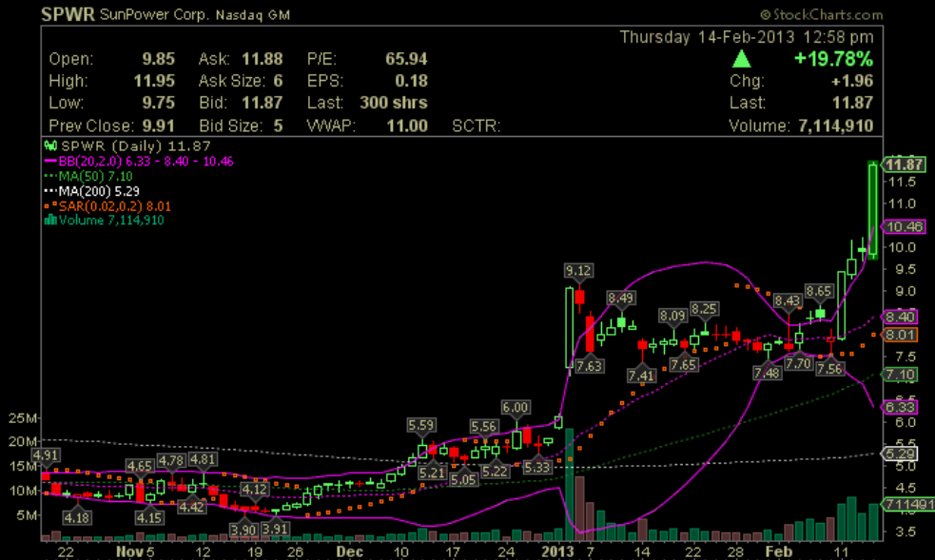Click the 5.59 price label
The width and height of the screenshot is (935, 560).
pyautogui.click(x=421, y=425)
